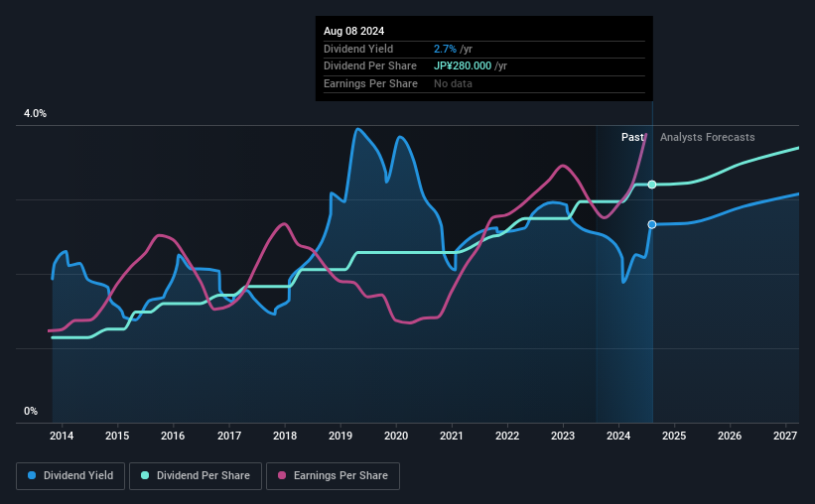Image resolution: width=815 pixels, height=504 pixels.
Task: Click the 2.7% dividend yield value
Action: point(445,49)
